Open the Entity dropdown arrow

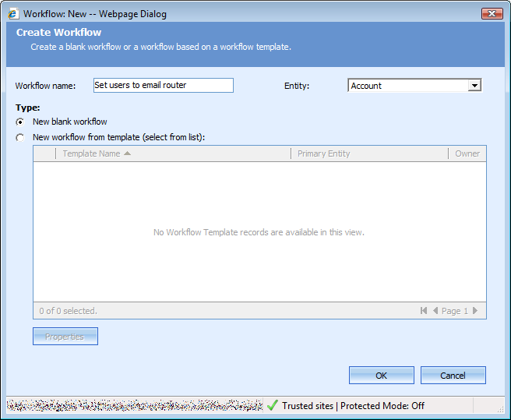[x=474, y=86]
